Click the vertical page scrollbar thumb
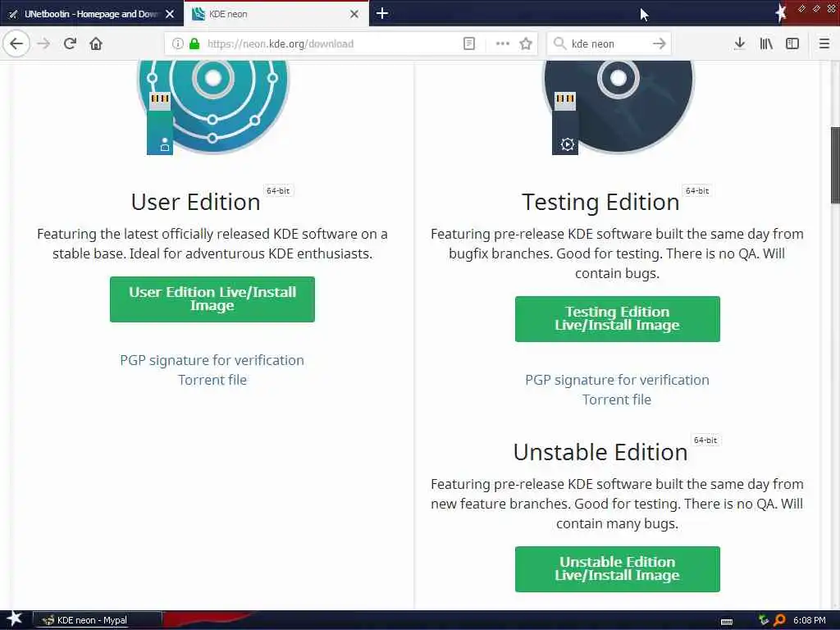840x630 pixels. coord(834,166)
